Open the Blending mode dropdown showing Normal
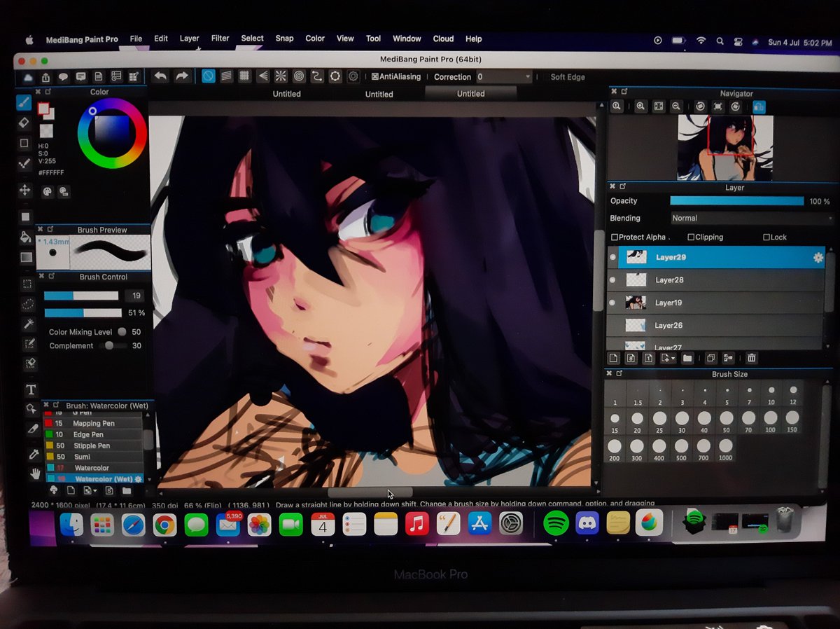Viewport: 840px width, 629px height. click(x=752, y=219)
